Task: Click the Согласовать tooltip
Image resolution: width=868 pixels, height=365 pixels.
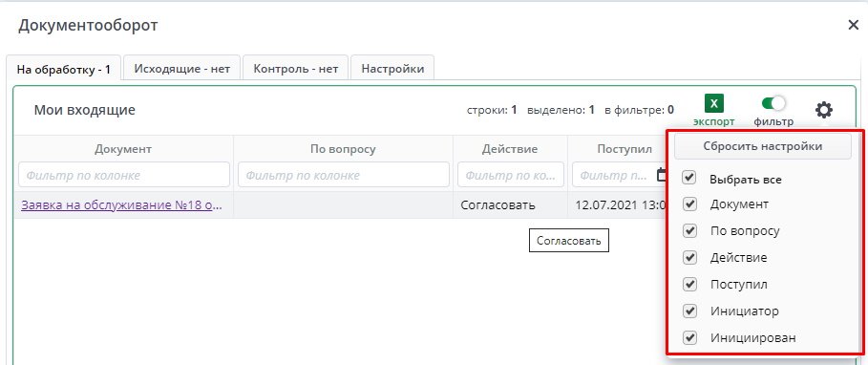Action: coord(569,241)
